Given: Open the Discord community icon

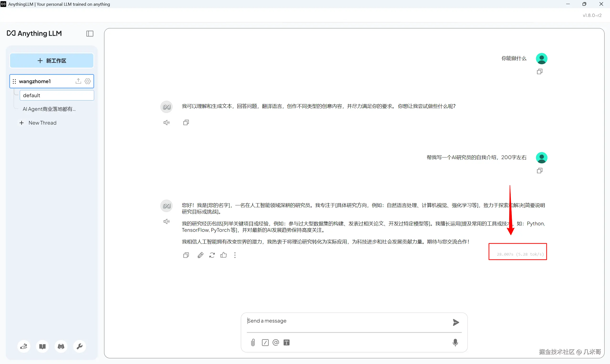Looking at the screenshot, I should pos(61,346).
